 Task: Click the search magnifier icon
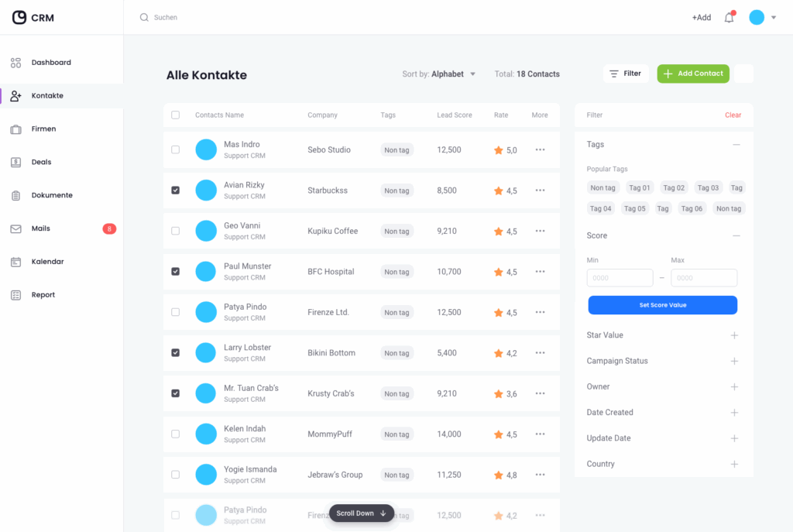point(144,17)
